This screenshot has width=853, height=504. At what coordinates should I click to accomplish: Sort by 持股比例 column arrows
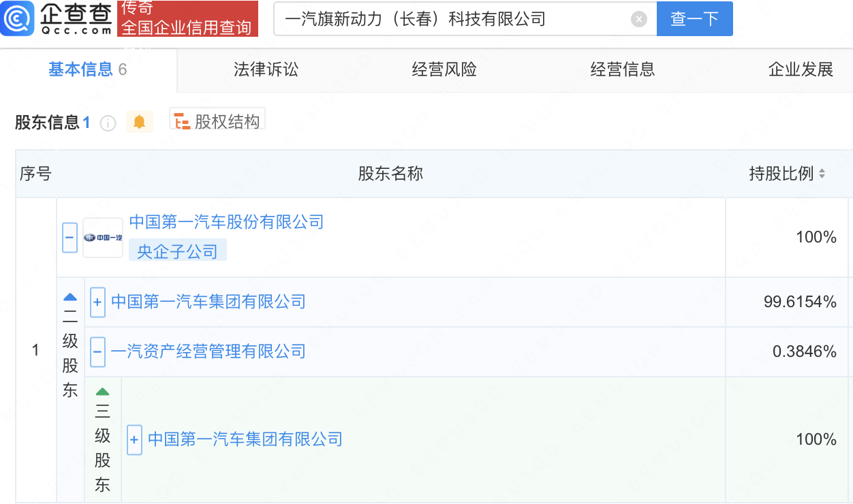click(822, 174)
